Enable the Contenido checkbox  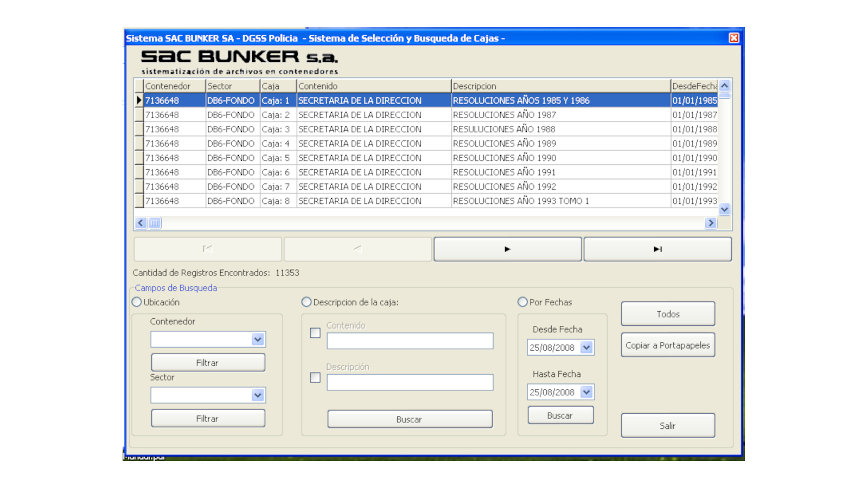pos(315,333)
